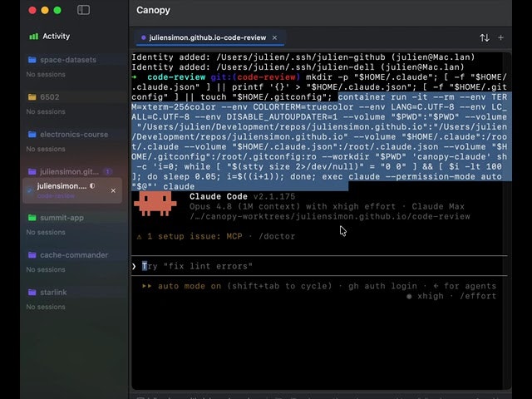The image size is (532, 399).
Task: Click the juliensimon.git... purple folder icon
Action: (32, 172)
